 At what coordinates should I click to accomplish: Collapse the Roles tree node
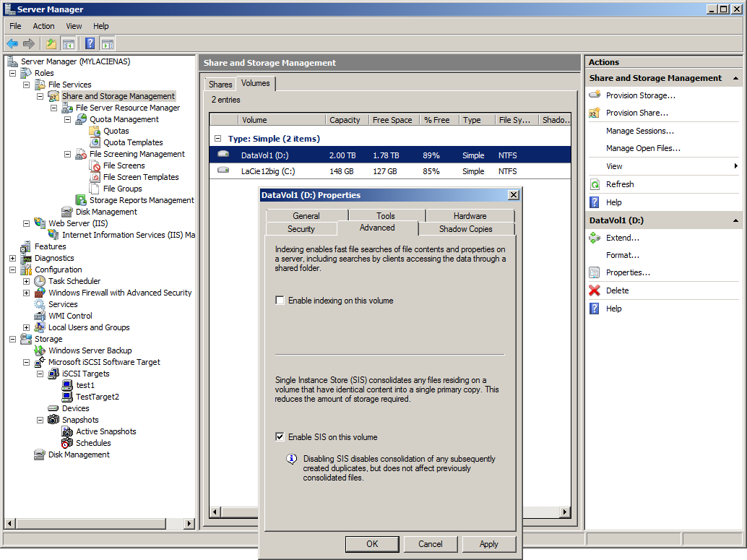coord(13,73)
